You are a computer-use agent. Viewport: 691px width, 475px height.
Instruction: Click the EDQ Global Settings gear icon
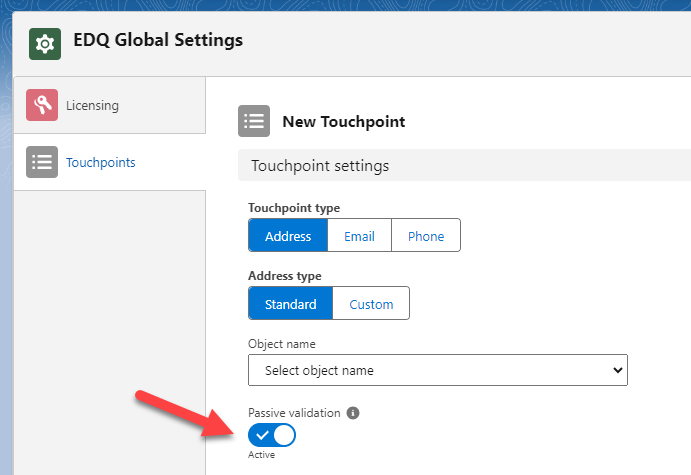44,45
